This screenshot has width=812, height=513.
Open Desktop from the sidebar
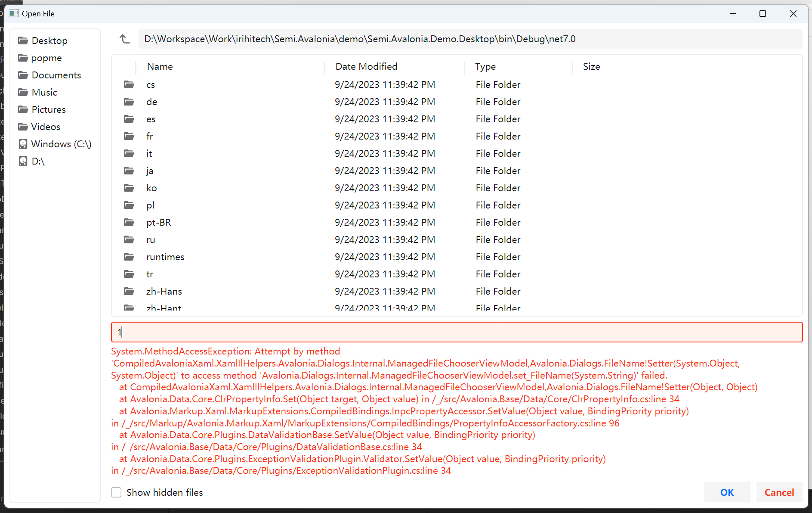(49, 40)
